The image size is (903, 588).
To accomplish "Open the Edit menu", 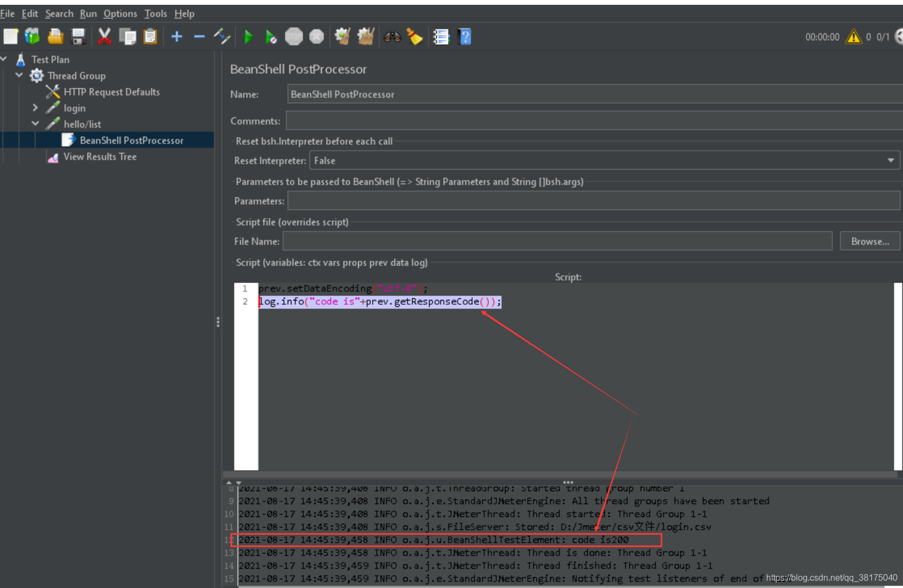I will pyautogui.click(x=30, y=13).
